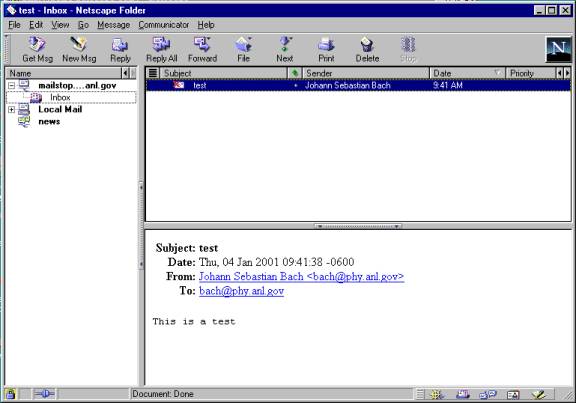Select the Local Mail folder
The width and height of the screenshot is (576, 403).
[x=60, y=109]
